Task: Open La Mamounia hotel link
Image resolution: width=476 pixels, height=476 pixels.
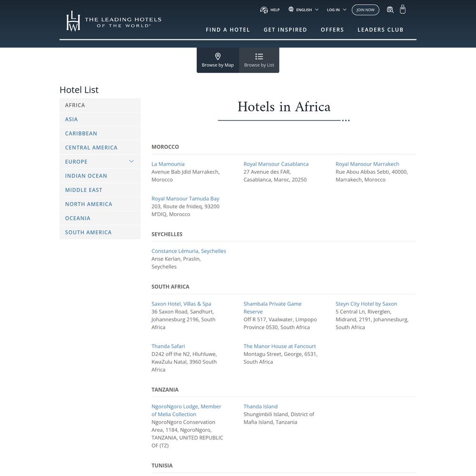Action: pyautogui.click(x=168, y=164)
